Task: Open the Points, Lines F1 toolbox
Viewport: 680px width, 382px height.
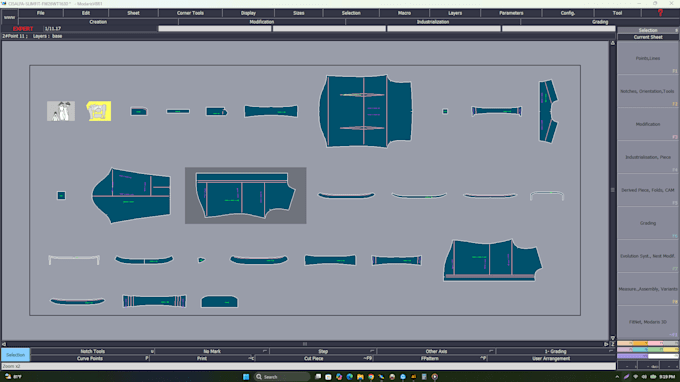Action: 648,58
